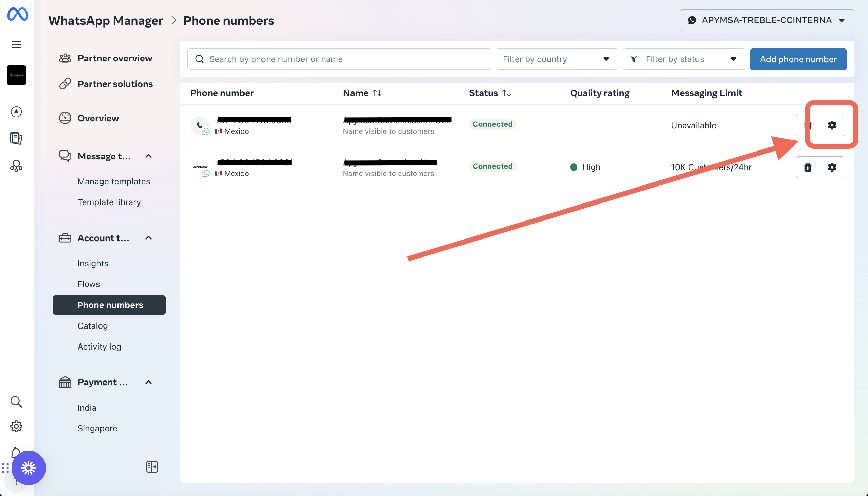Image resolution: width=868 pixels, height=496 pixels.
Task: Focus the phone number search field
Action: point(339,59)
